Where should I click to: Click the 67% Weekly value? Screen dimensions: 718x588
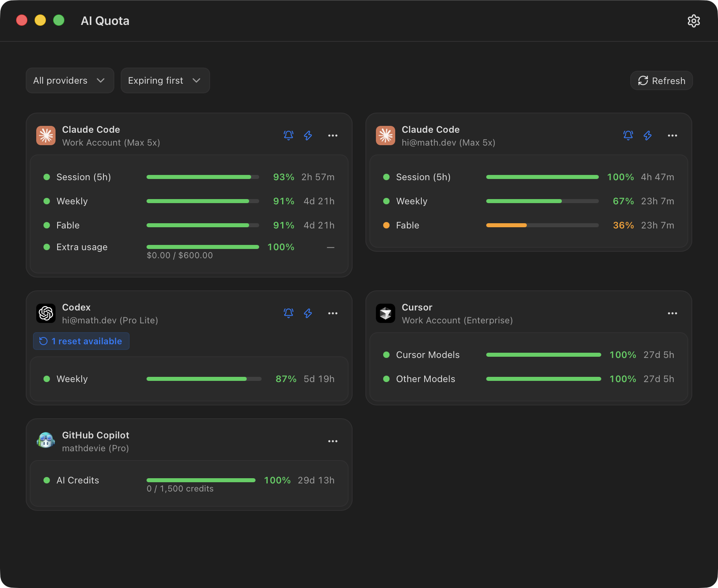[623, 201]
